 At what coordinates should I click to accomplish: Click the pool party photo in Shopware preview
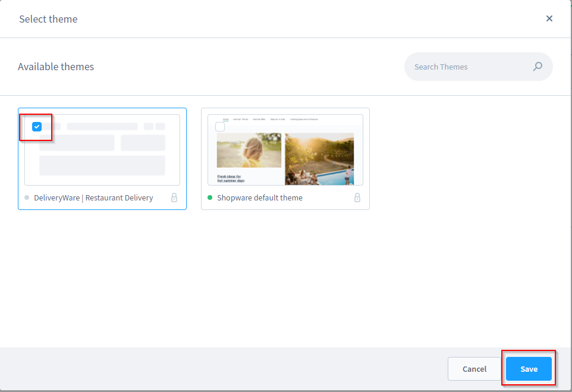coord(319,158)
